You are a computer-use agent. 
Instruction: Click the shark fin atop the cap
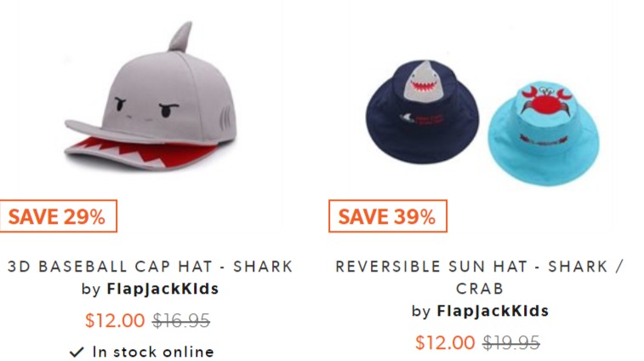click(x=180, y=37)
